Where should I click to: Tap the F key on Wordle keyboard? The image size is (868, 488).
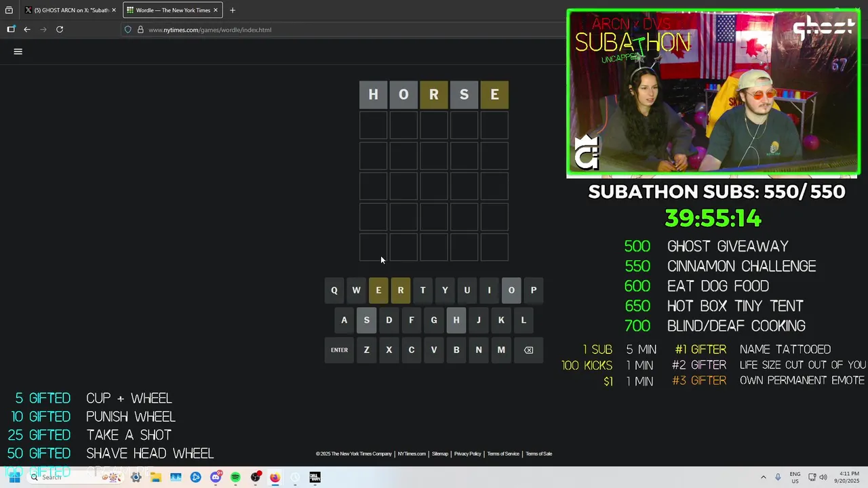click(x=411, y=321)
